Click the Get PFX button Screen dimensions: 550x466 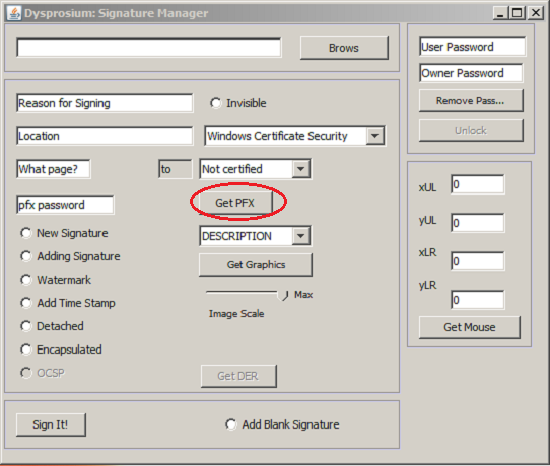pyautogui.click(x=235, y=203)
